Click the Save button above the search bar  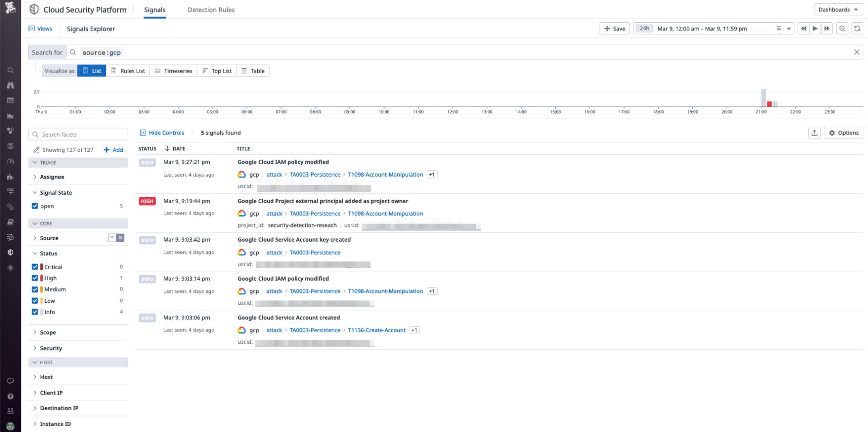pyautogui.click(x=614, y=28)
